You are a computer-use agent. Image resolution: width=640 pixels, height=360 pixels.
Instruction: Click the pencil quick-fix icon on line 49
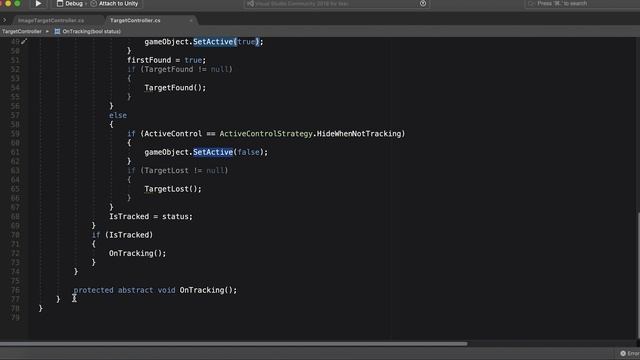point(24,41)
